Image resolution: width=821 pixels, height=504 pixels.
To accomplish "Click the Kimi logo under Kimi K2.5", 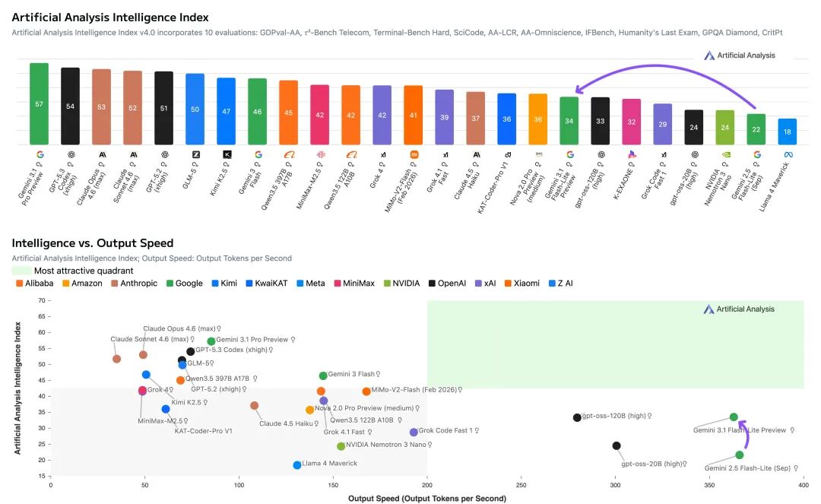I will pos(227,154).
